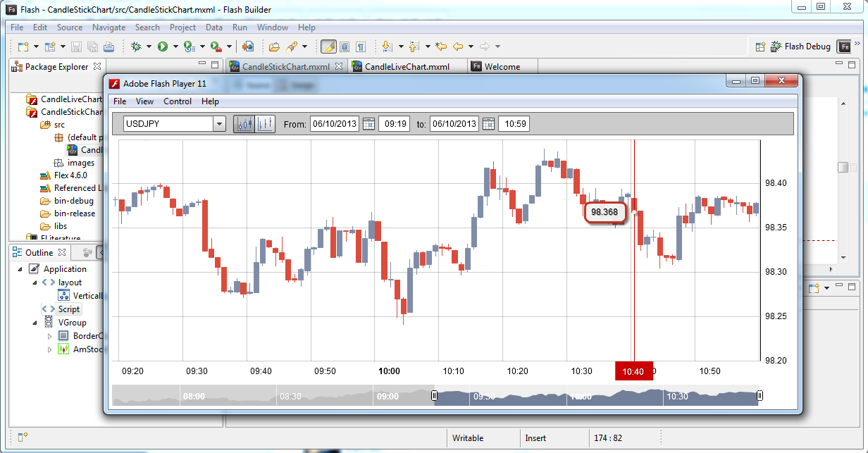Open the calendar picker next to To date
The height and width of the screenshot is (453, 868).
(490, 123)
